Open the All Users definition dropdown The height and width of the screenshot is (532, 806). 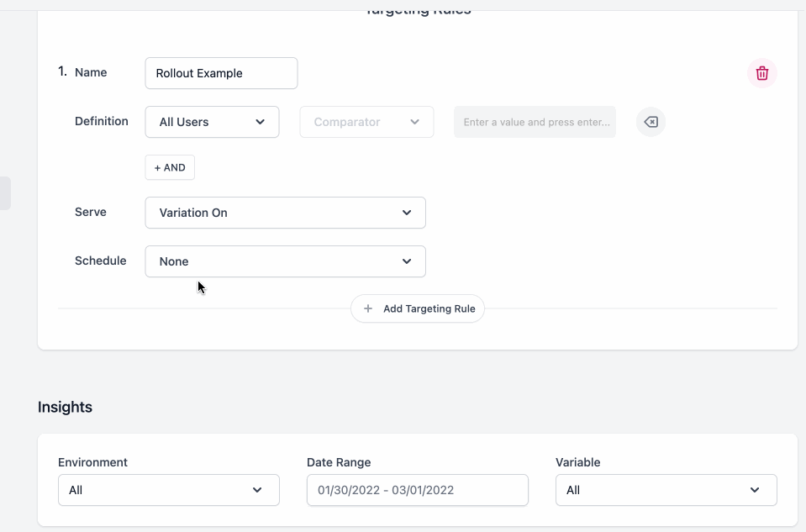[x=211, y=122]
